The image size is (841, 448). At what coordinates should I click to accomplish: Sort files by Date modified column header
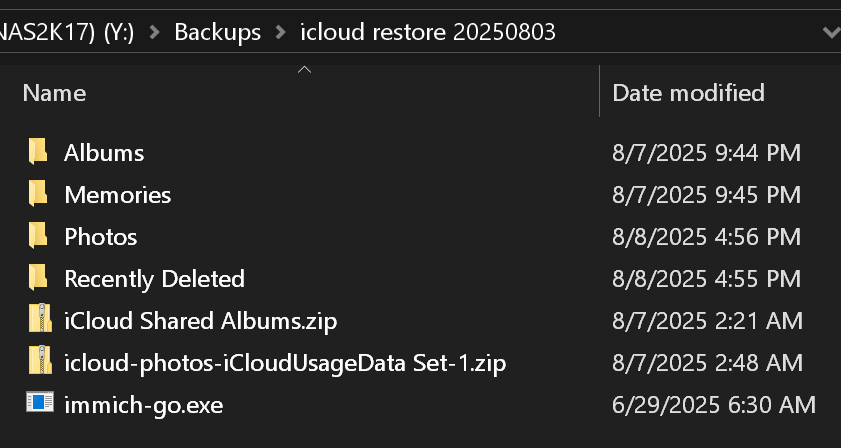pos(688,93)
